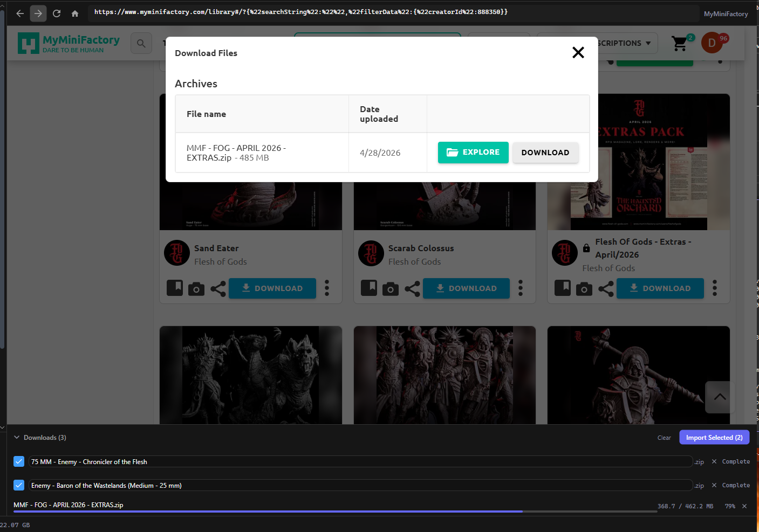Open the hammer-wielding warrior thumbnail

coord(639,375)
